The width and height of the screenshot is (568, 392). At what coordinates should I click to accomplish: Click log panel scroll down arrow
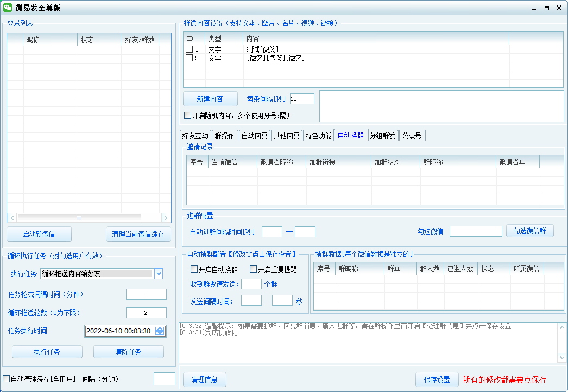pyautogui.click(x=562, y=357)
